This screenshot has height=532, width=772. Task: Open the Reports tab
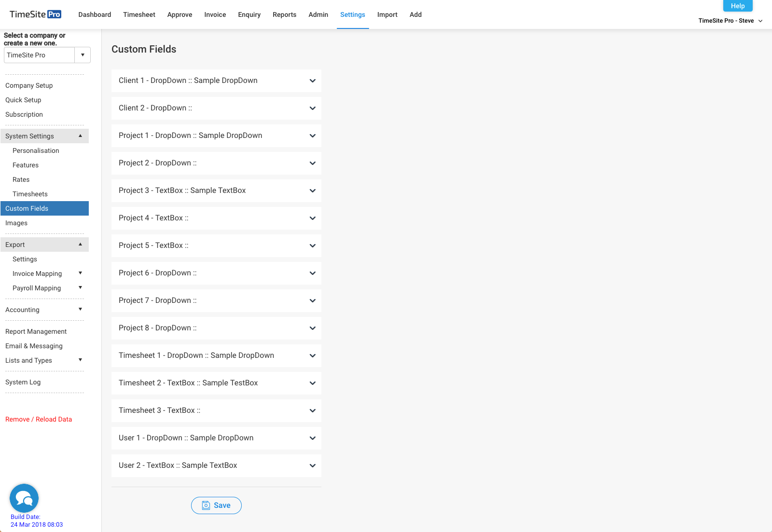284,14
